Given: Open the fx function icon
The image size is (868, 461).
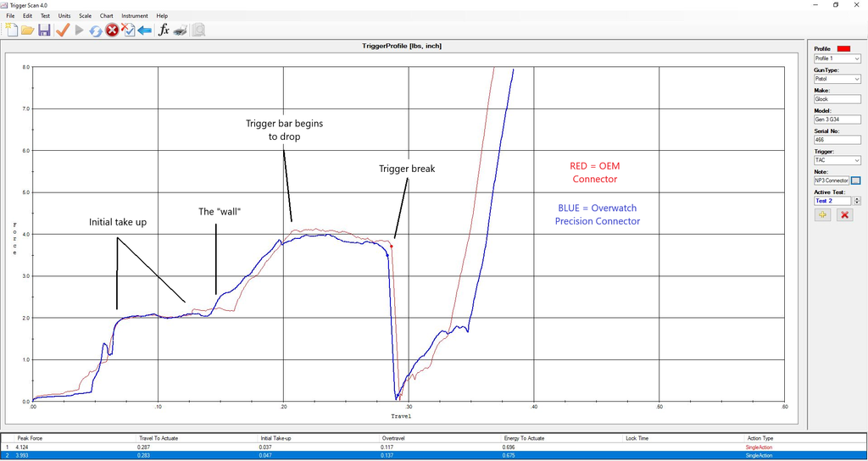Looking at the screenshot, I should pyautogui.click(x=164, y=30).
